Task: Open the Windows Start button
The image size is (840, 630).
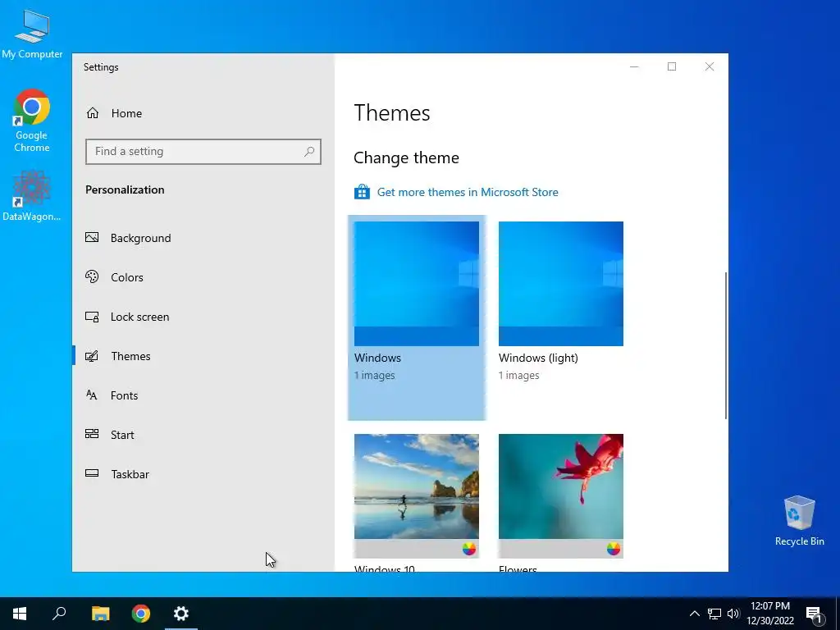Action: (x=20, y=614)
